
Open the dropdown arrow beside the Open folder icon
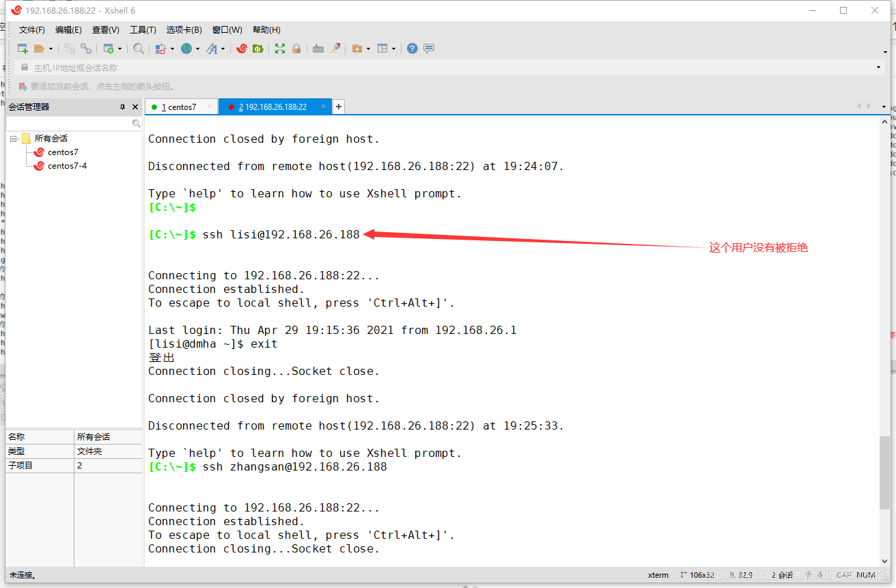tap(51, 48)
